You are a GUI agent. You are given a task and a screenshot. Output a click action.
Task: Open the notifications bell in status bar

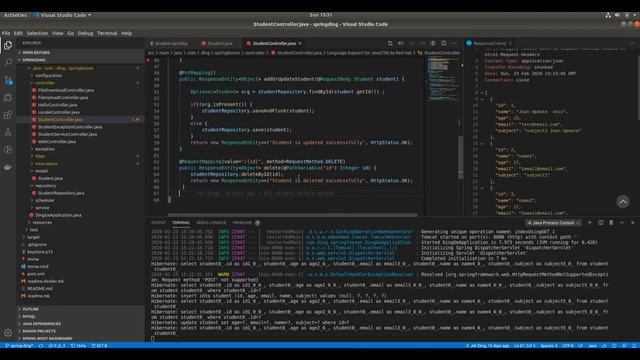(634, 346)
